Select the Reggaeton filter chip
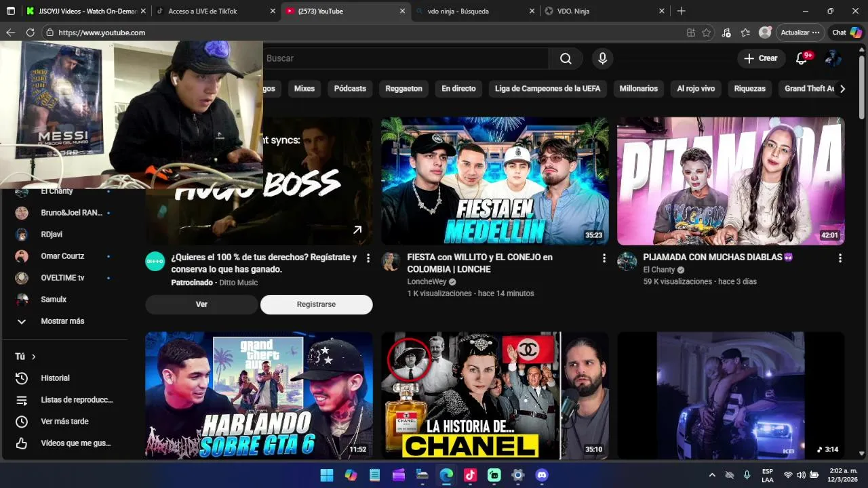Screen dimensions: 868x488 [x=403, y=88]
